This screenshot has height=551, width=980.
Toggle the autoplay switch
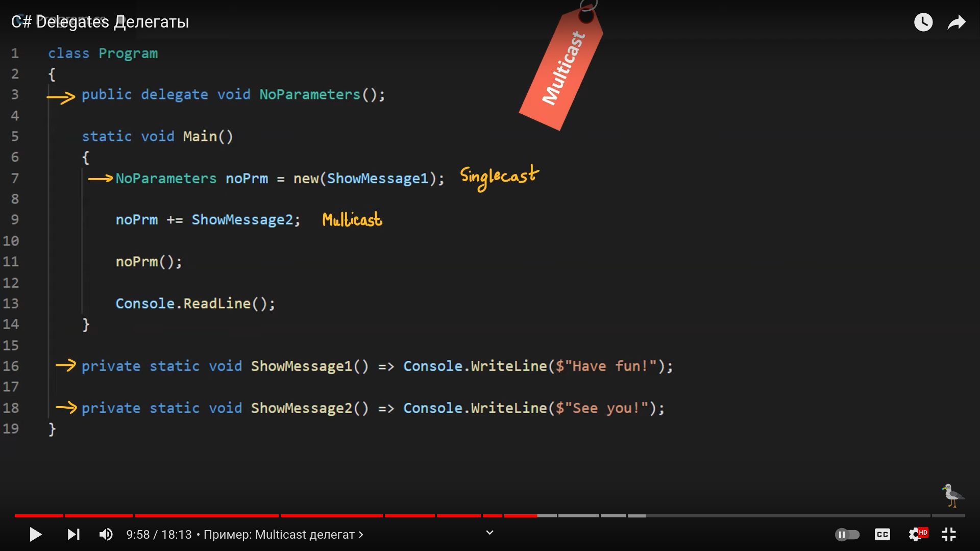847,534
